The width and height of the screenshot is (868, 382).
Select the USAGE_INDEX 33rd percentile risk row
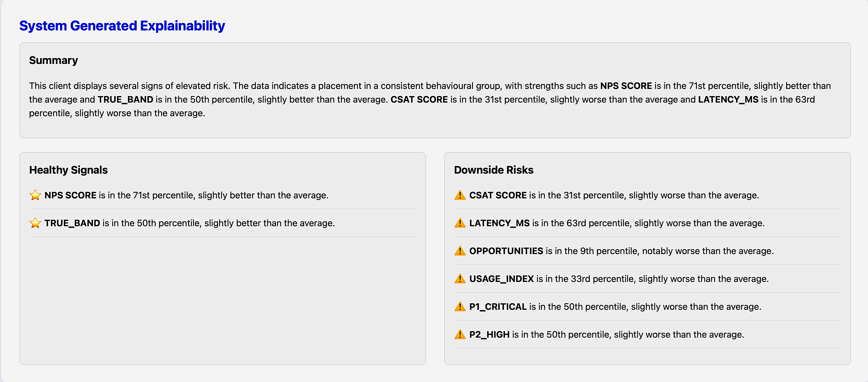point(619,279)
